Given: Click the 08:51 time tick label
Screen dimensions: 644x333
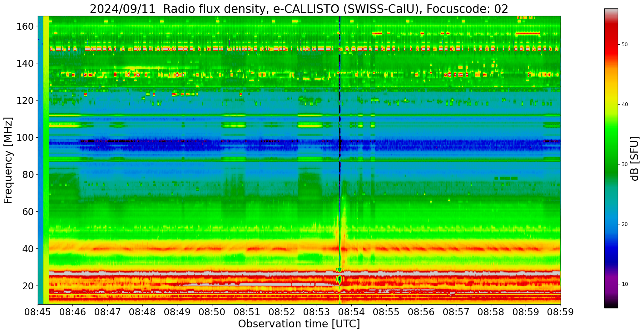Looking at the screenshot, I should coord(247,312).
